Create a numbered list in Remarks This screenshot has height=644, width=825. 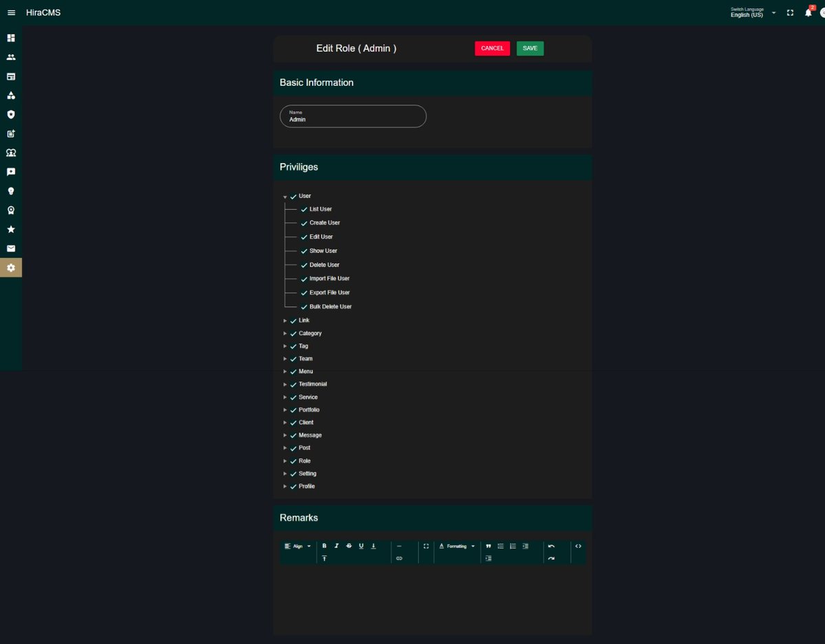(x=513, y=546)
